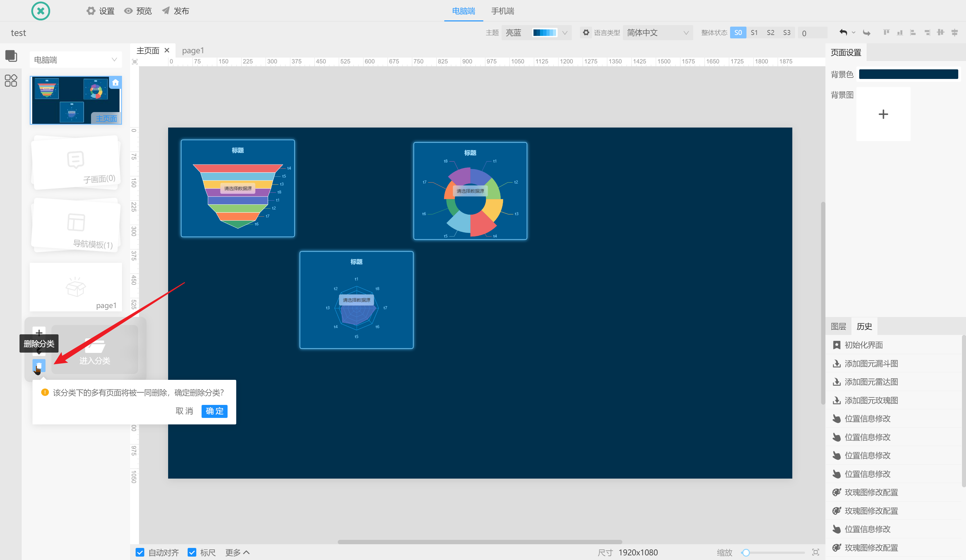Screen dimensions: 966x560
Task: Click the 页面设置 panel header
Action: click(x=846, y=52)
